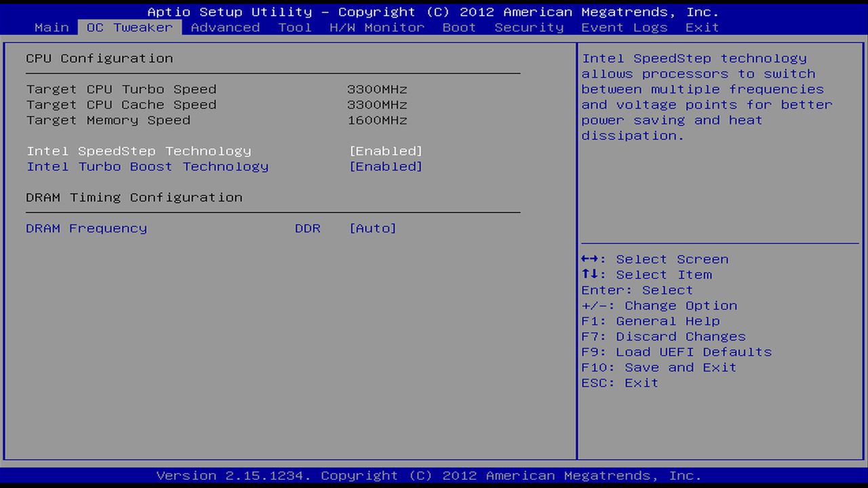This screenshot has width=868, height=488.
Task: Open the Security tab
Action: tap(529, 28)
